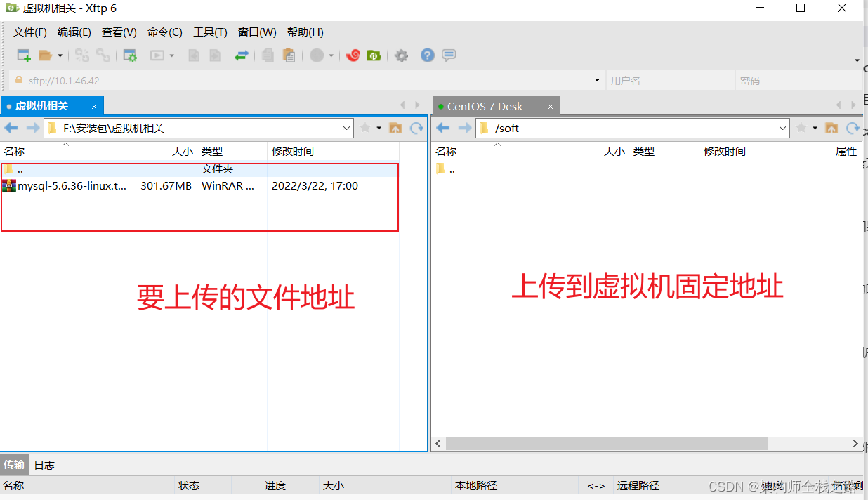The image size is (868, 500).
Task: Expand the local address bar dropdown
Action: tap(346, 128)
